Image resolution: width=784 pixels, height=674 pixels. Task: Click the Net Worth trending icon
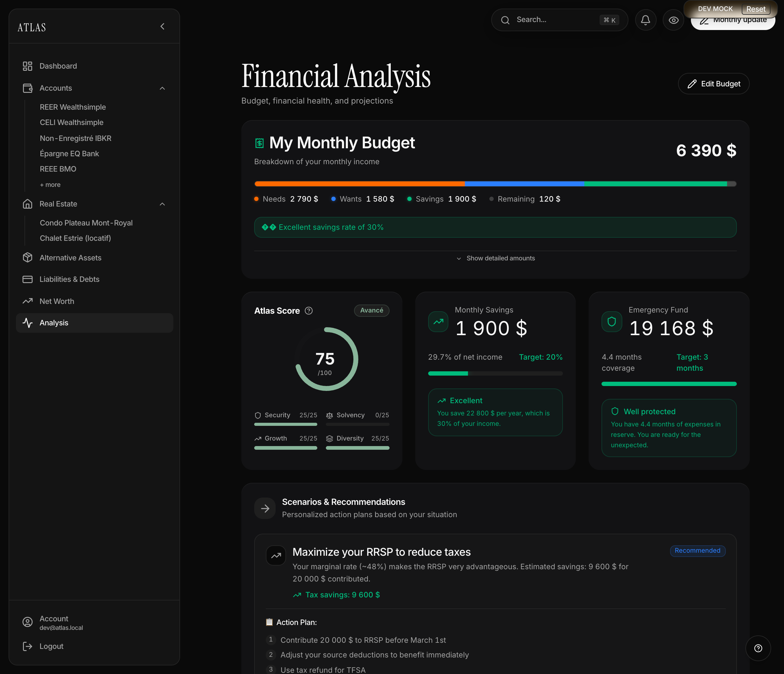pyautogui.click(x=28, y=301)
